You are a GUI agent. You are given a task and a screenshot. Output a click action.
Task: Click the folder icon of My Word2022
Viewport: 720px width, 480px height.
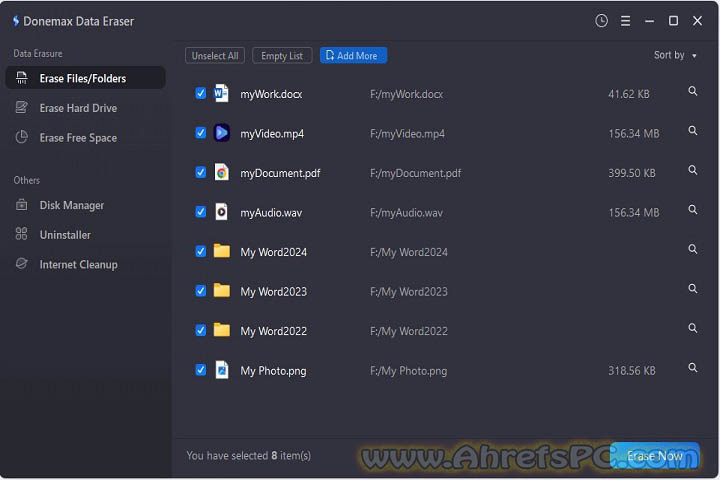click(x=222, y=330)
